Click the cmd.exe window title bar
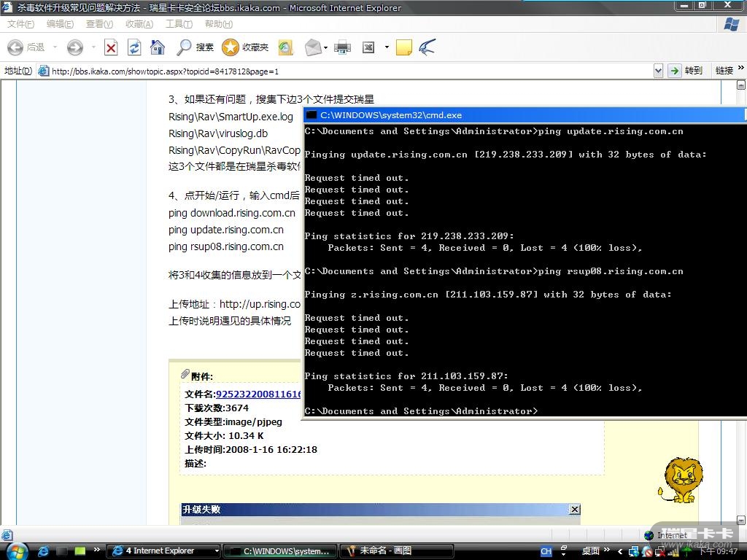Image resolution: width=747 pixels, height=560 pixels. tap(524, 114)
